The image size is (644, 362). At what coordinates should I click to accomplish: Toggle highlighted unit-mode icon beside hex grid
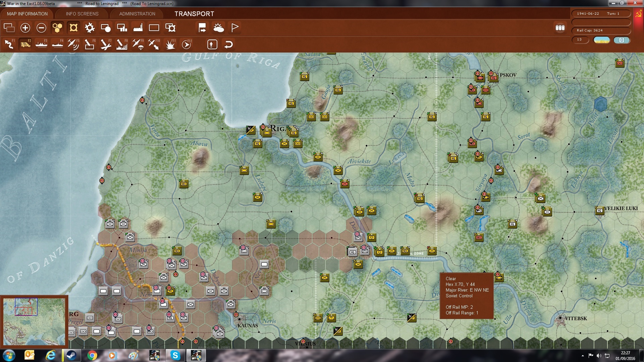tap(73, 28)
